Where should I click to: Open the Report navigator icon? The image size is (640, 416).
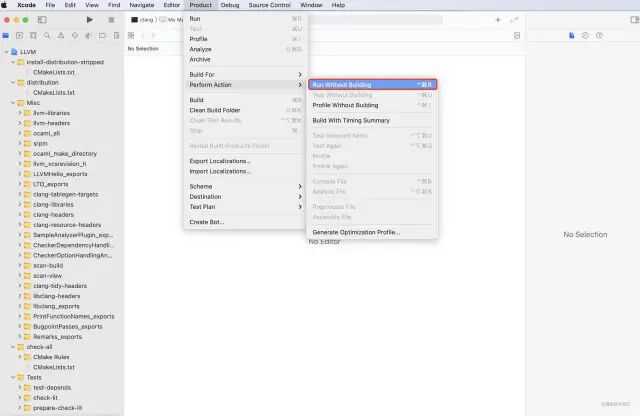tap(116, 36)
